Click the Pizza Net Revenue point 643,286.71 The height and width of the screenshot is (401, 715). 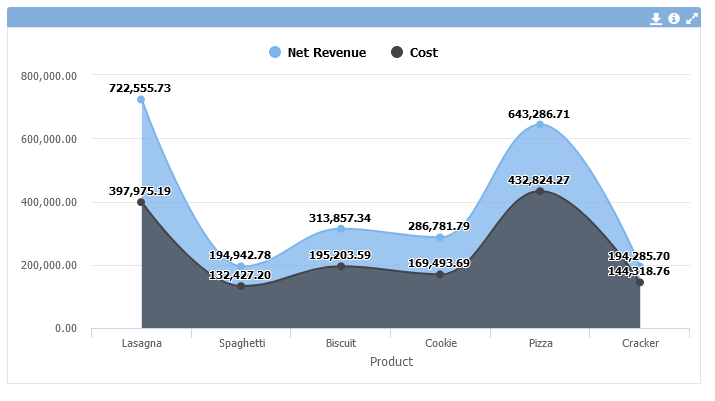coord(540,125)
